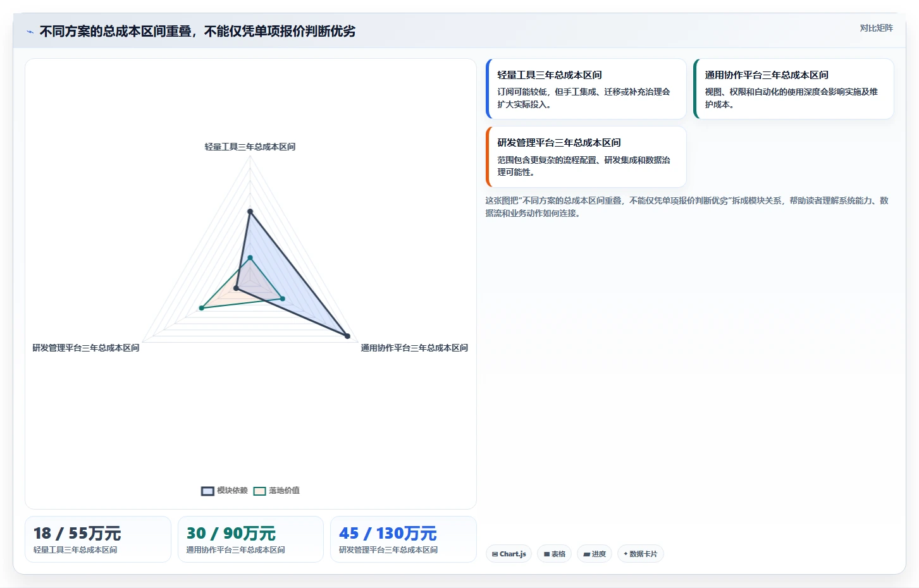The width and height of the screenshot is (919, 588).
Task: Click the 30 / 90万元 stat value
Action: point(231,534)
